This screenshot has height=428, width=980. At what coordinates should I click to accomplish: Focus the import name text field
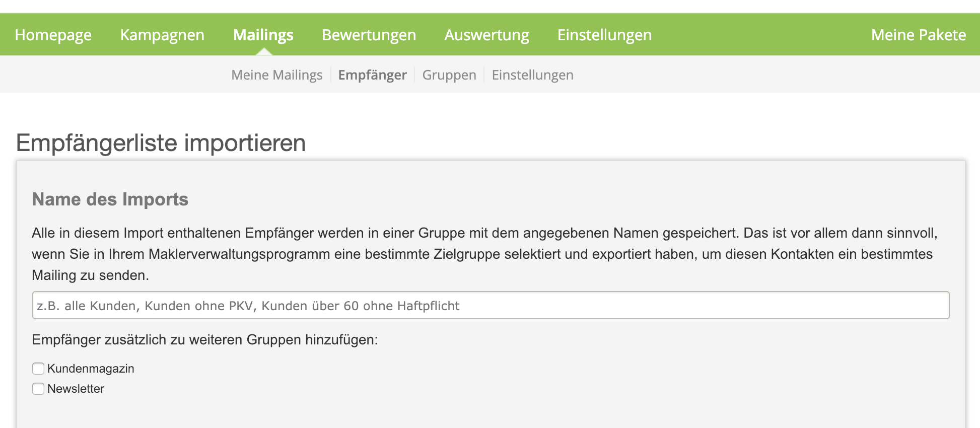point(491,305)
